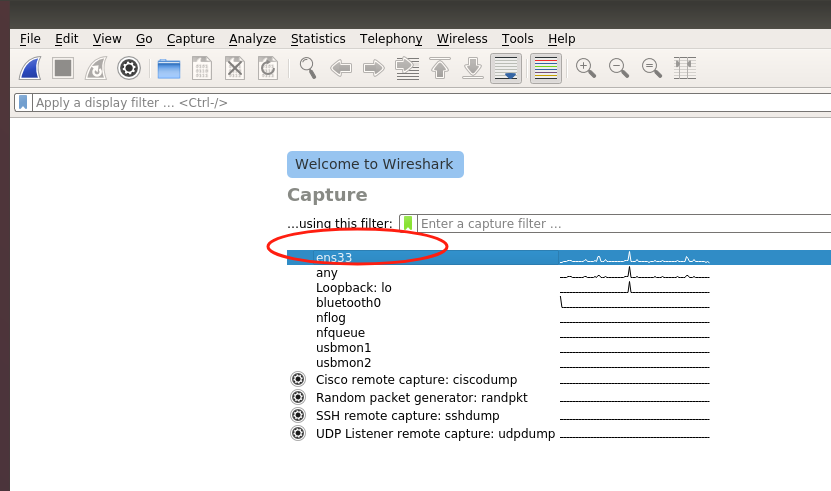Image resolution: width=831 pixels, height=491 pixels.
Task: Click display filter bookmark icon
Action: click(x=23, y=102)
